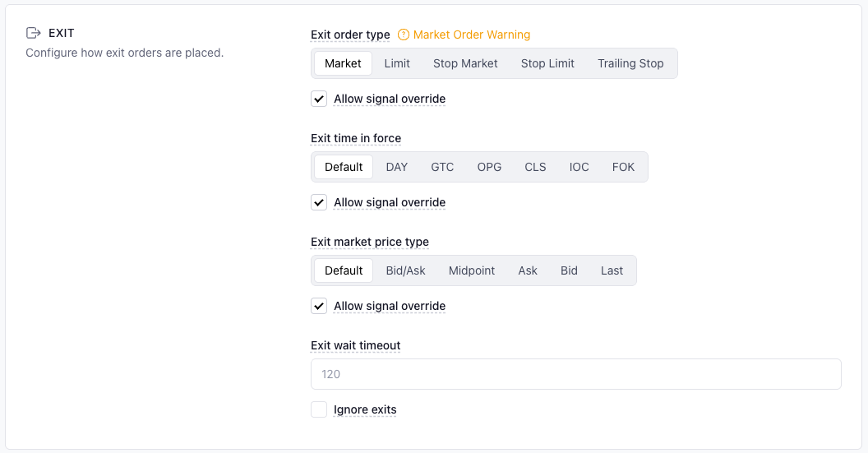This screenshot has height=453, width=868.
Task: Toggle signal override under Exit time in force
Action: point(319,202)
